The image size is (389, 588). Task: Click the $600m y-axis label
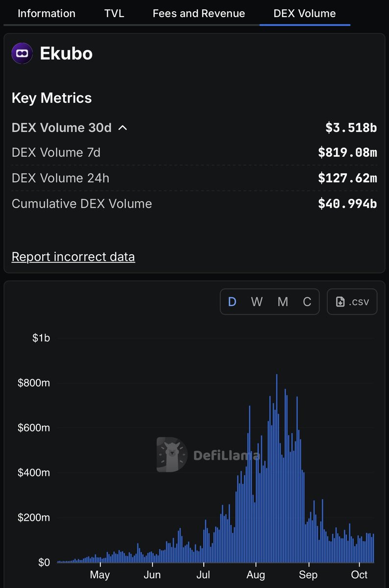[34, 428]
